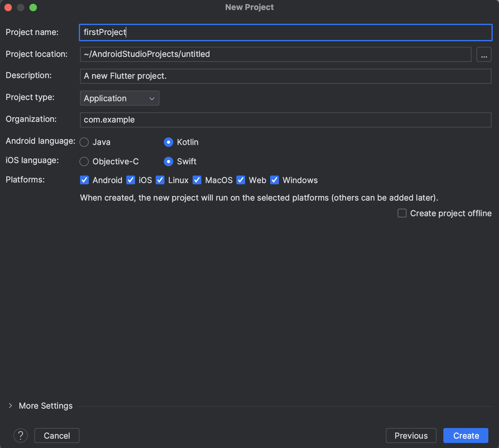Turn off the Windows platform checkbox
The height and width of the screenshot is (448, 499).
pos(275,180)
